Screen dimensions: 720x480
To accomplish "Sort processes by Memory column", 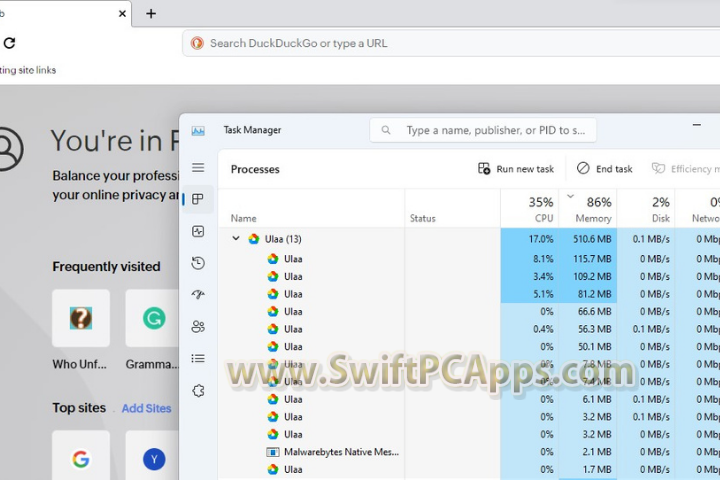I will pos(588,209).
